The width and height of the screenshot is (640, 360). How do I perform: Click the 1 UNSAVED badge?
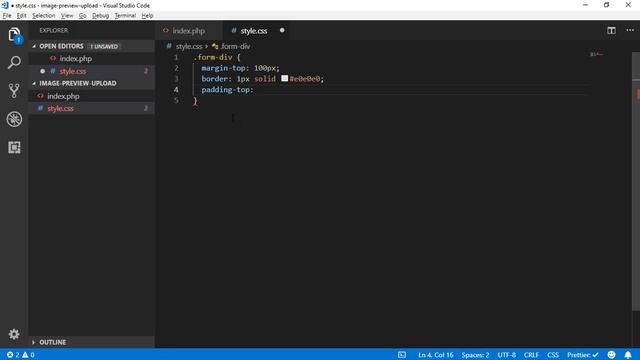click(x=104, y=47)
